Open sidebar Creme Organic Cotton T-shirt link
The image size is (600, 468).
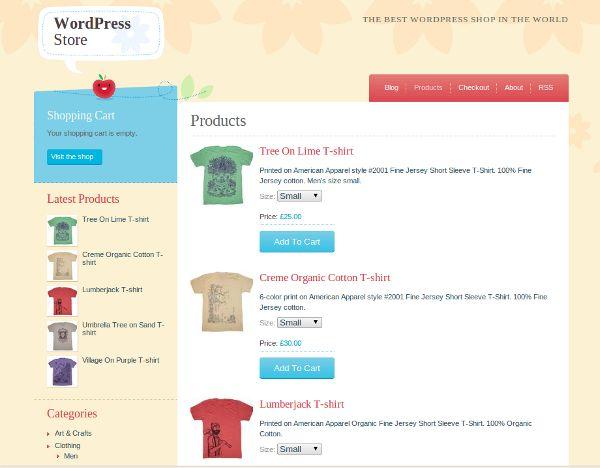click(x=122, y=258)
